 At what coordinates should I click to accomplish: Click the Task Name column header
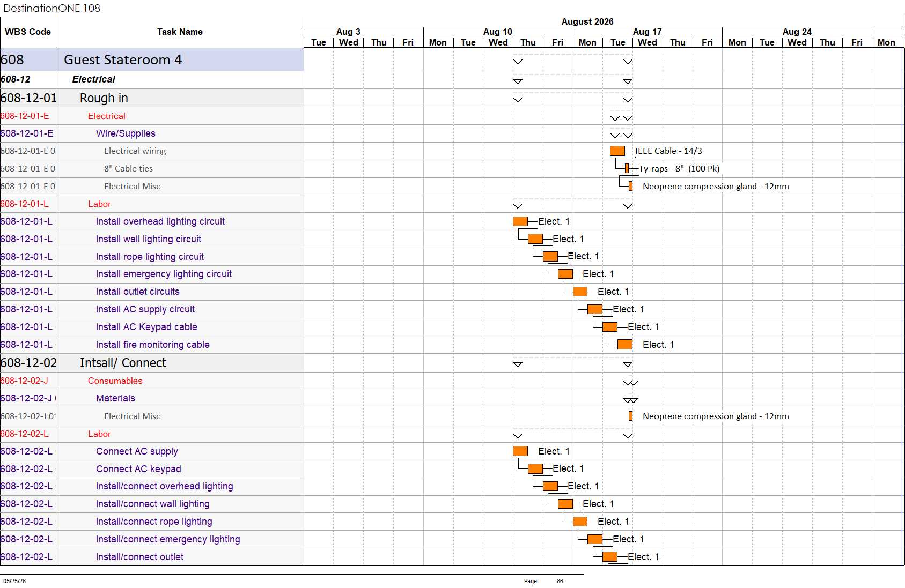point(180,32)
